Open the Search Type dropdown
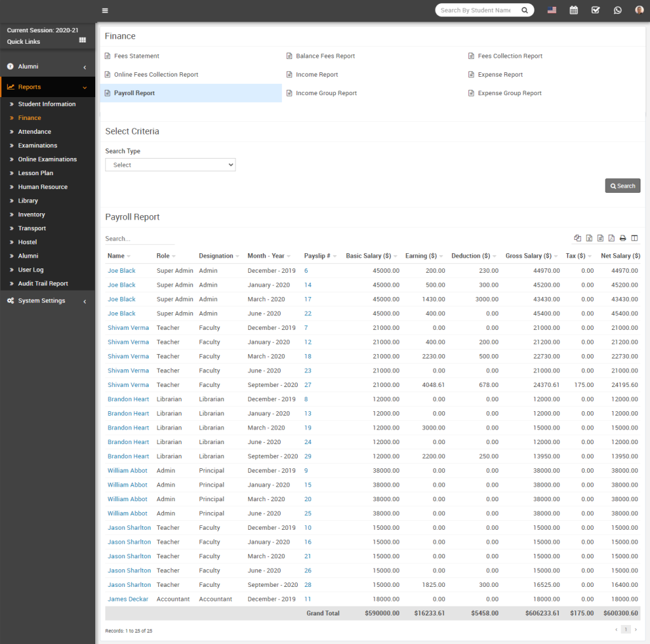The width and height of the screenshot is (650, 644). click(170, 165)
